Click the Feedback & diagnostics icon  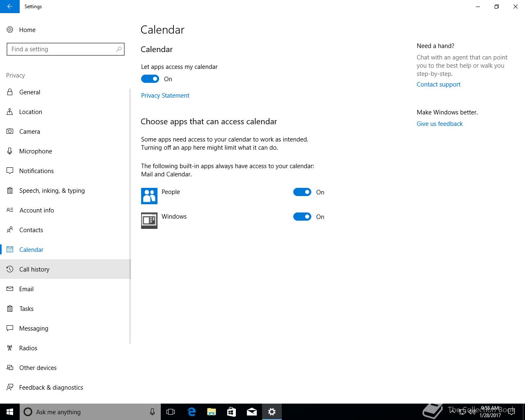10,387
